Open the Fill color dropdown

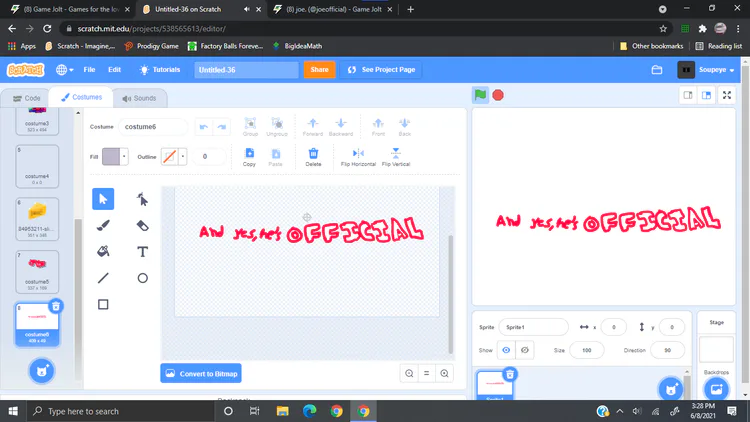point(124,156)
